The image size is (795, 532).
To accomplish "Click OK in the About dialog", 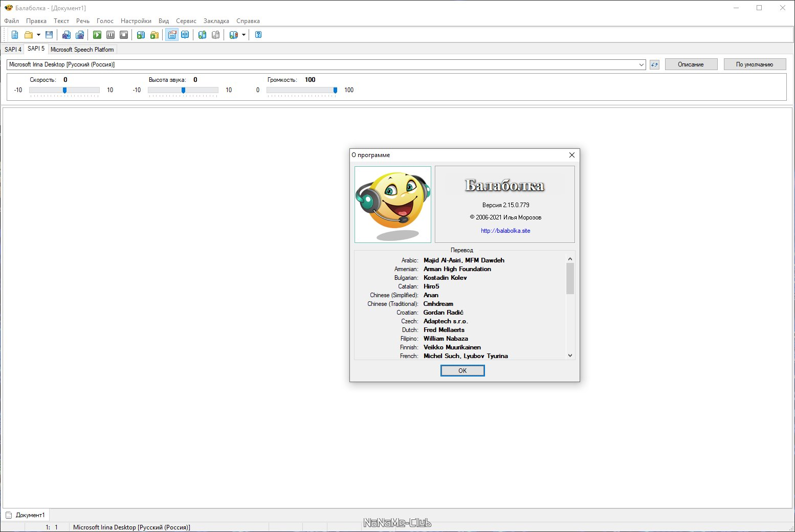I will pyautogui.click(x=462, y=371).
